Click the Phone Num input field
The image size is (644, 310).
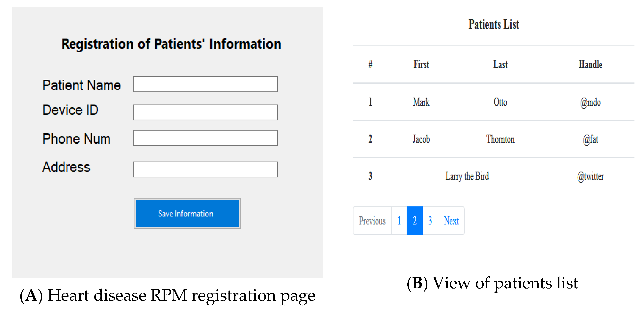tap(205, 138)
